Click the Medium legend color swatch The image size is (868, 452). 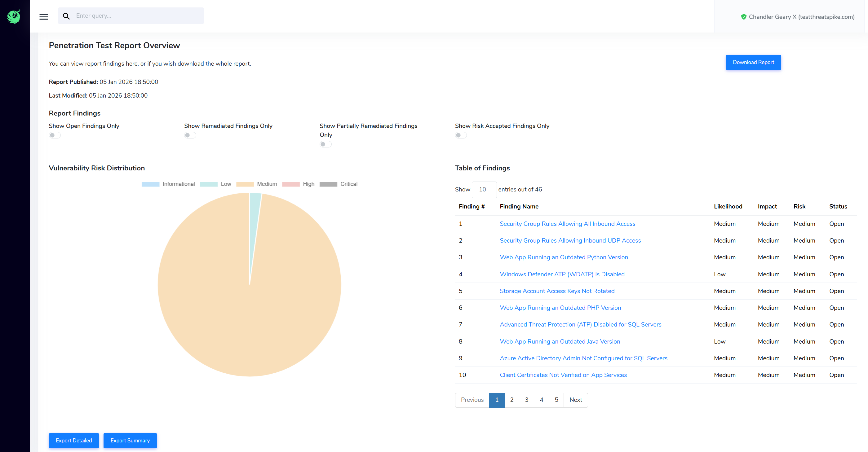[245, 184]
